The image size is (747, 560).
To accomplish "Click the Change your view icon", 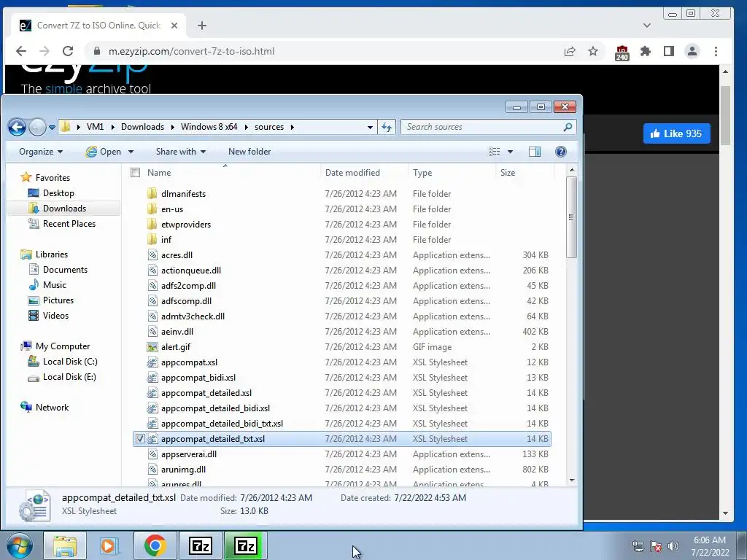I will (495, 152).
